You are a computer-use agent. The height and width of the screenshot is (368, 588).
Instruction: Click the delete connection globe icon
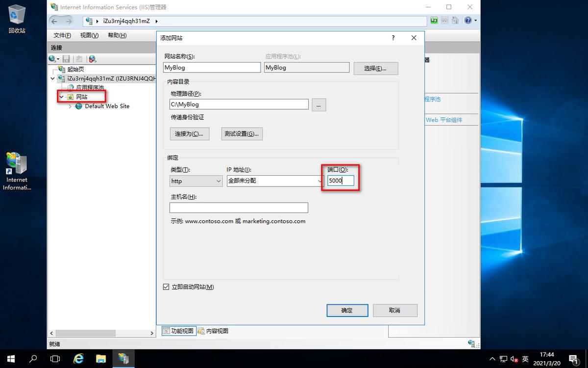click(x=92, y=59)
